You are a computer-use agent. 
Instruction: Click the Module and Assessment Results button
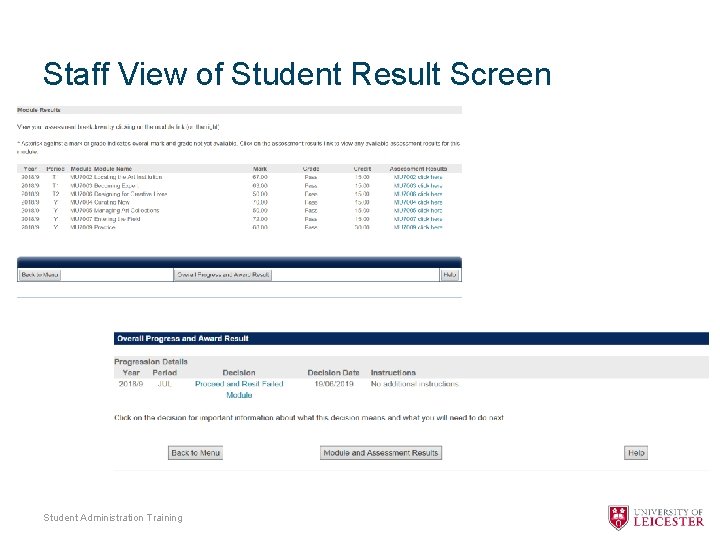tap(381, 453)
